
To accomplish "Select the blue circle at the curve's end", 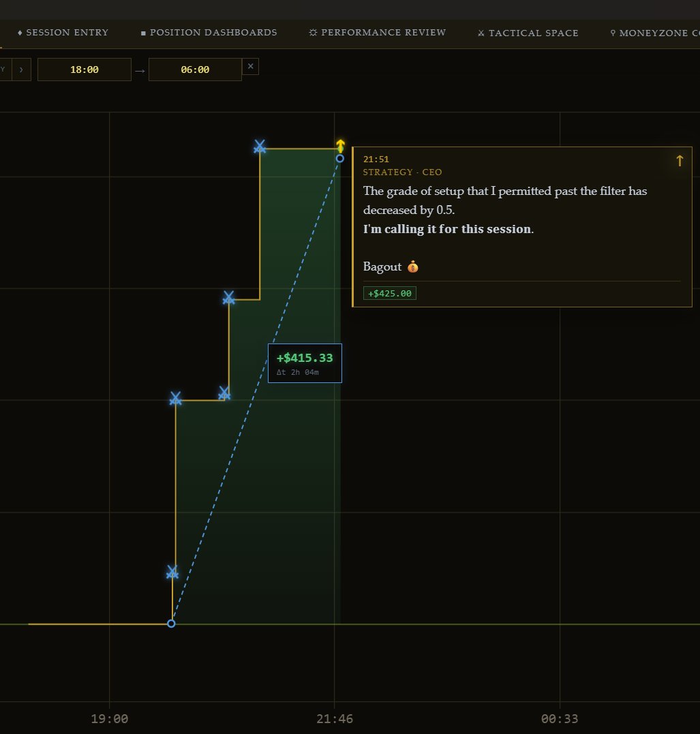I will (x=340, y=159).
